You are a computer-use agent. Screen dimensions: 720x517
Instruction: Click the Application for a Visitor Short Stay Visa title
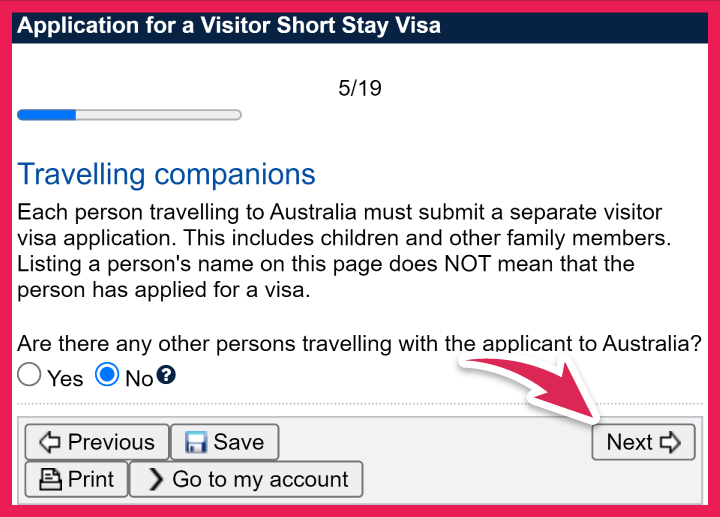(x=229, y=25)
